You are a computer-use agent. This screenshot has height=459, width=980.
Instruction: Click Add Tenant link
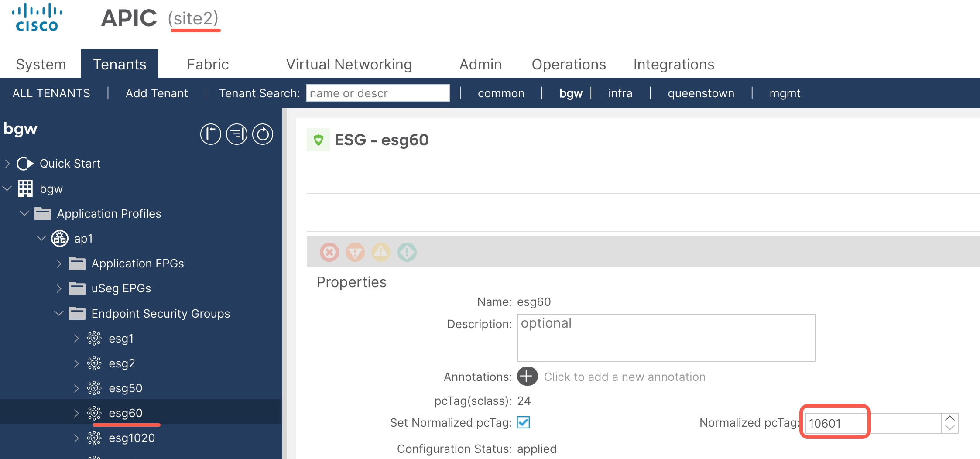click(157, 93)
